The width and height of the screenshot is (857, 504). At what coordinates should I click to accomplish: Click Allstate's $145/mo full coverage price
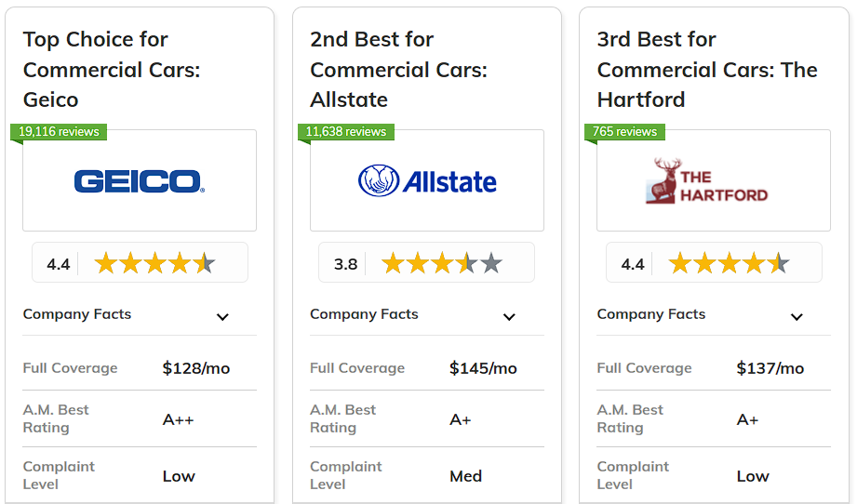(x=483, y=368)
